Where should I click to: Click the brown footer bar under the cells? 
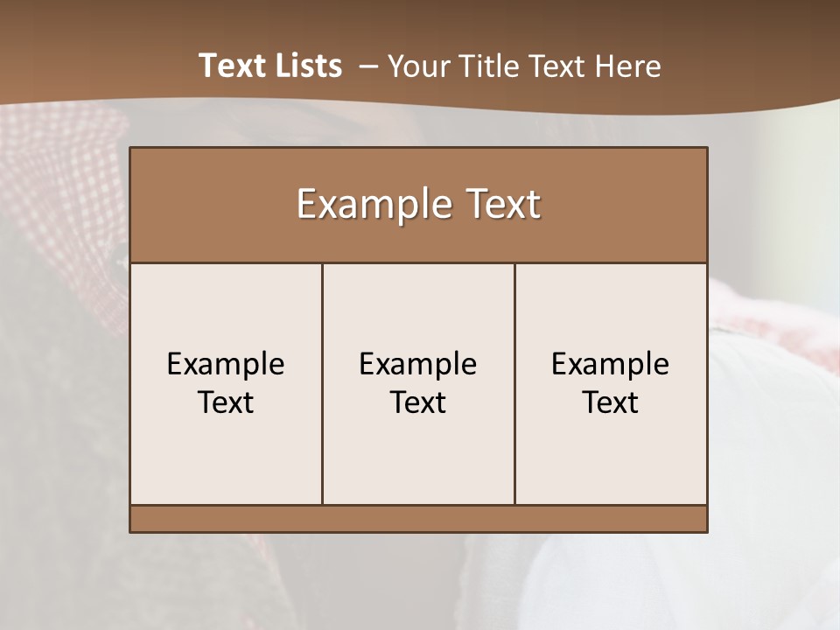(418, 519)
